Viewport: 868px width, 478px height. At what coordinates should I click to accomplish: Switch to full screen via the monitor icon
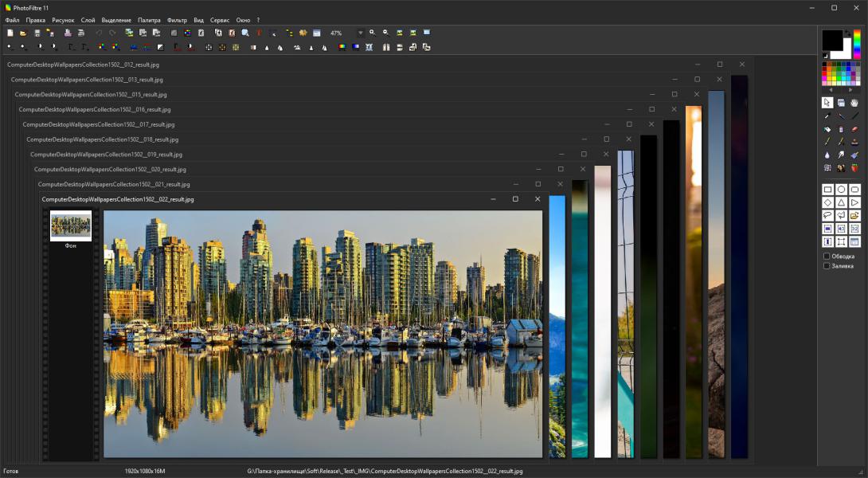tap(427, 33)
